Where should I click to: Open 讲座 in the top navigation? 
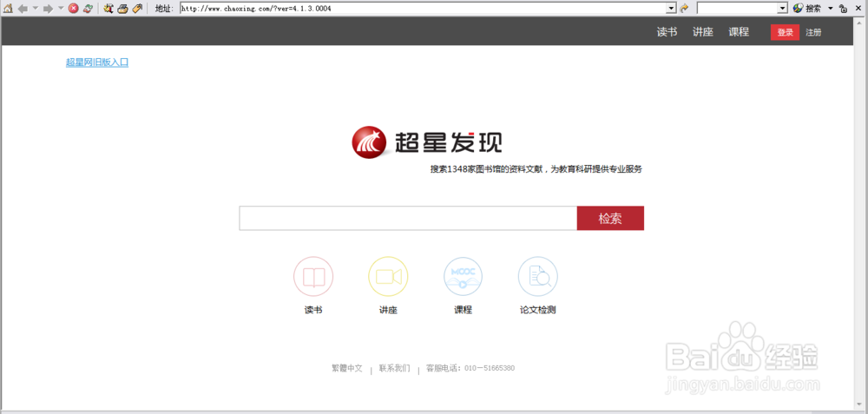(x=703, y=32)
